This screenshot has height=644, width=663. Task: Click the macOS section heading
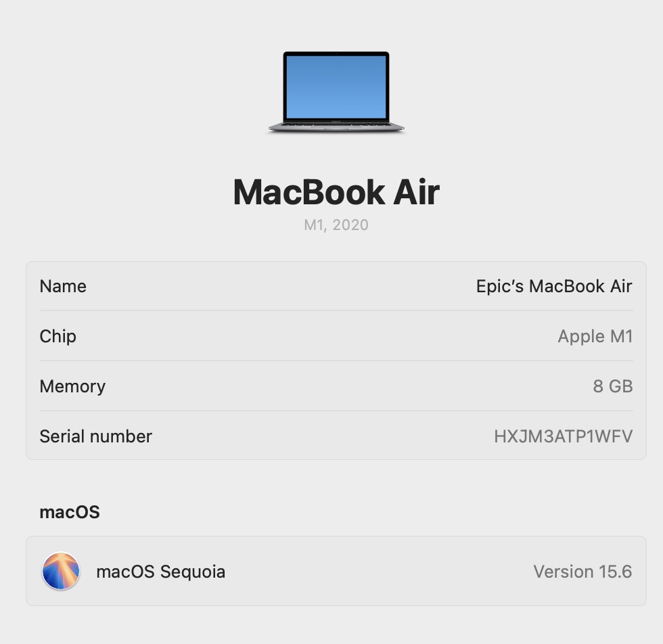point(70,512)
